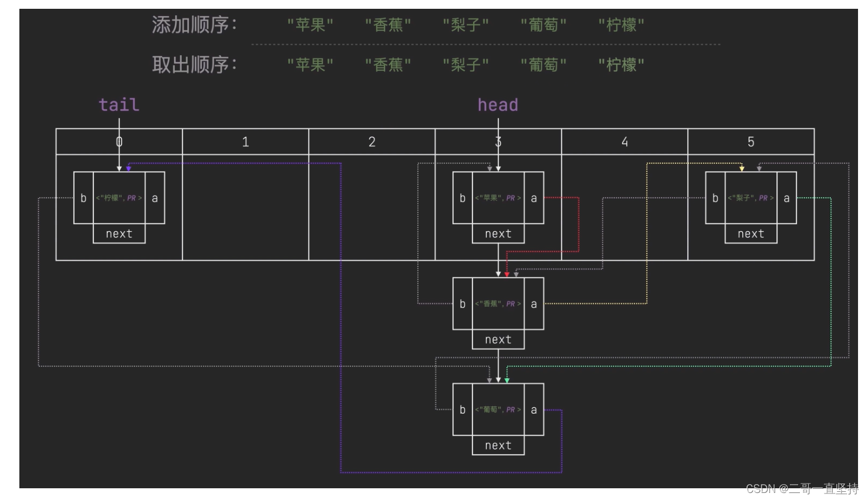The image size is (868, 500).
Task: Select "葡萄" in the 取出顺序 row
Action: (543, 65)
